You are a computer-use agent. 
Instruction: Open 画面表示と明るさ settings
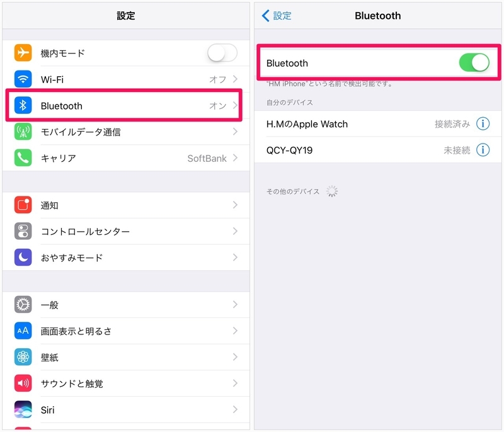126,331
